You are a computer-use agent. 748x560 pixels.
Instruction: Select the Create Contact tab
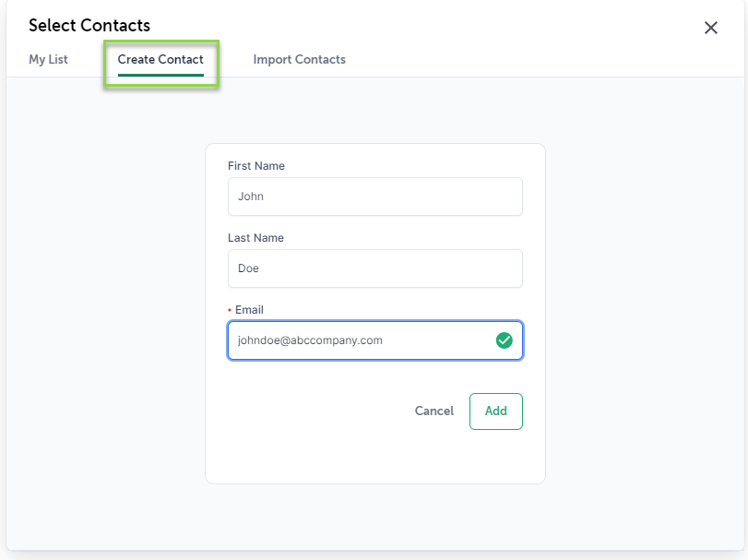pyautogui.click(x=160, y=59)
